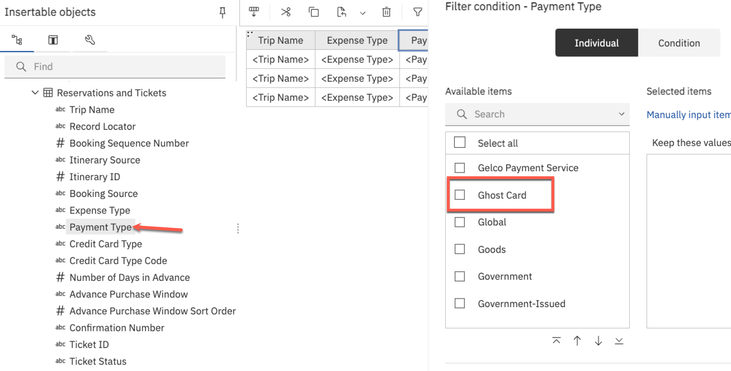
Task: Click the table icon of Reservations and Tickets
Action: [x=48, y=93]
